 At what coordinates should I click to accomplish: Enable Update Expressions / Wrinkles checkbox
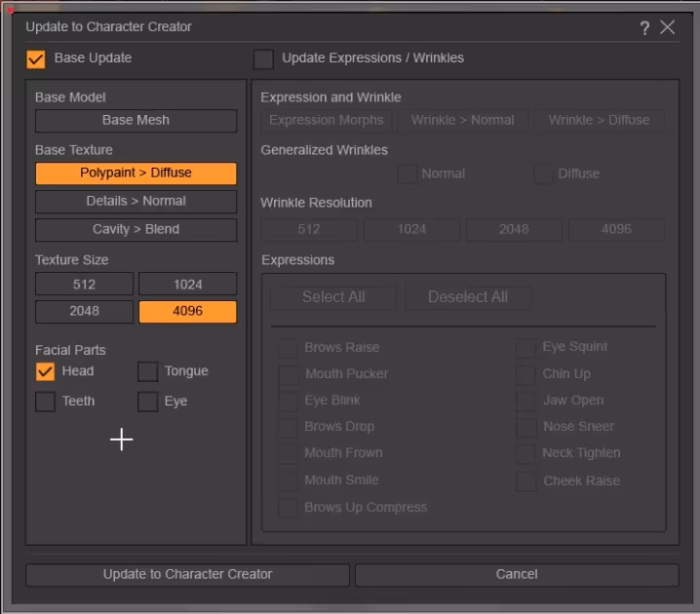pos(263,58)
